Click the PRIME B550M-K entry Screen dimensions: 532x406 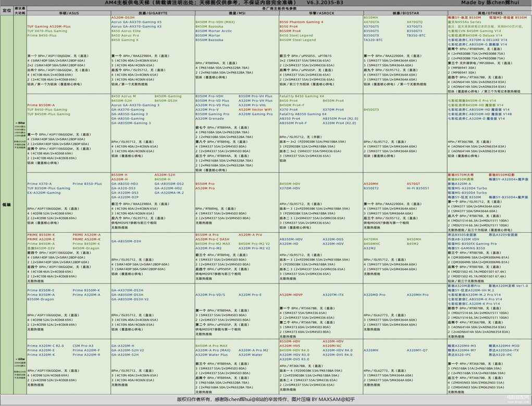(x=41, y=235)
